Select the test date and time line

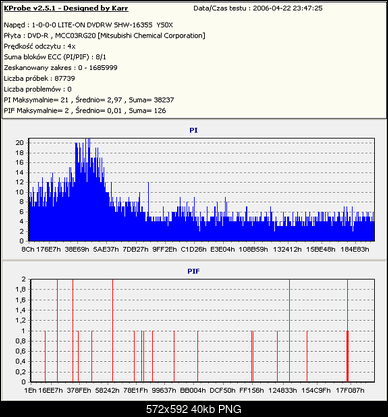[x=258, y=8]
